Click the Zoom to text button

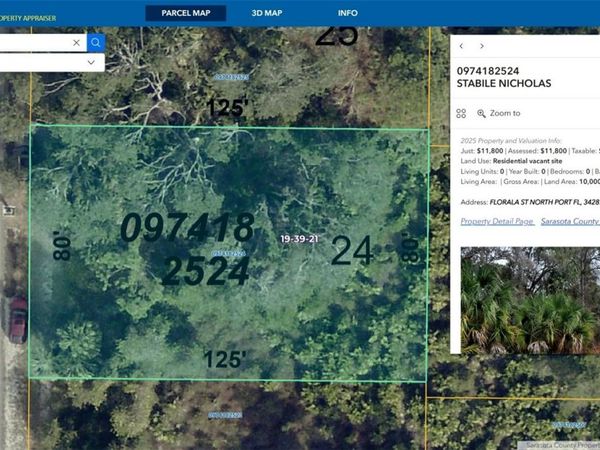[x=505, y=114]
